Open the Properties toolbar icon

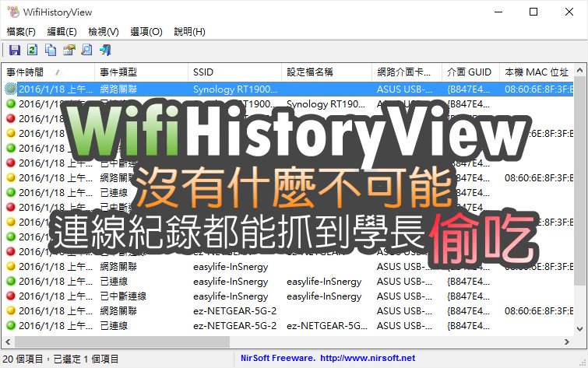69,50
